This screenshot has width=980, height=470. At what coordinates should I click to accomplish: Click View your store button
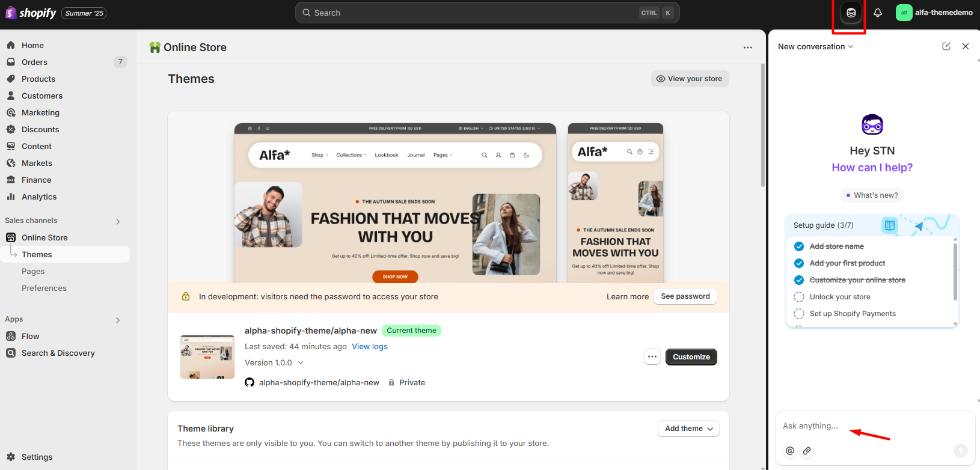690,79
